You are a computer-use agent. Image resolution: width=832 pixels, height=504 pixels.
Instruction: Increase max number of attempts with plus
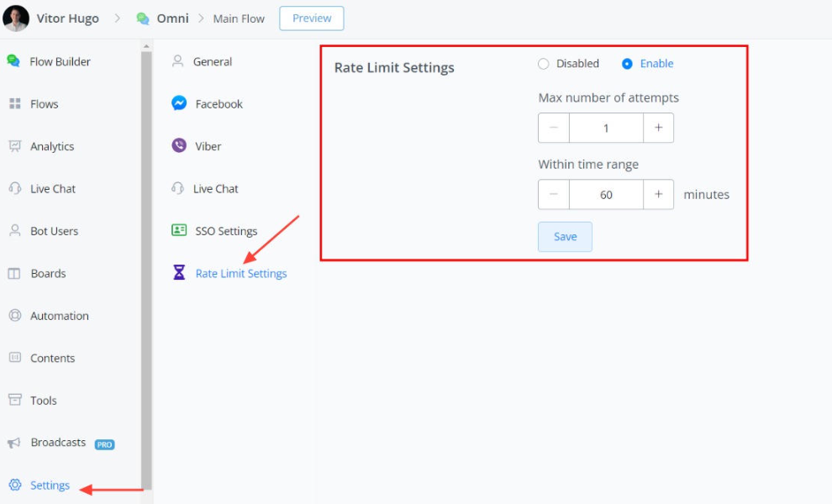point(658,128)
